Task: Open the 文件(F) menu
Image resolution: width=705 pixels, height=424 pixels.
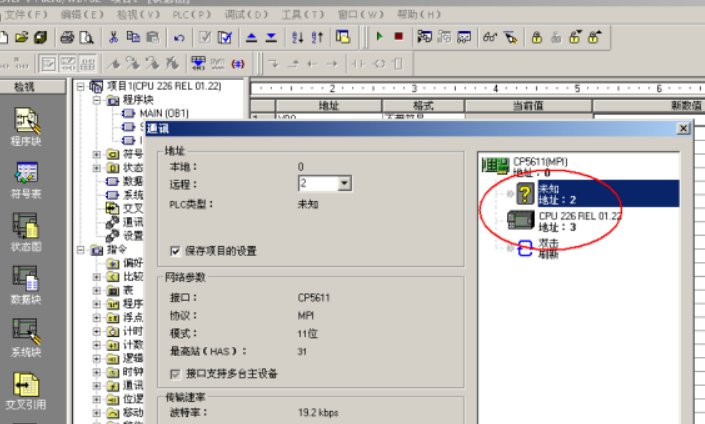Action: [26, 14]
